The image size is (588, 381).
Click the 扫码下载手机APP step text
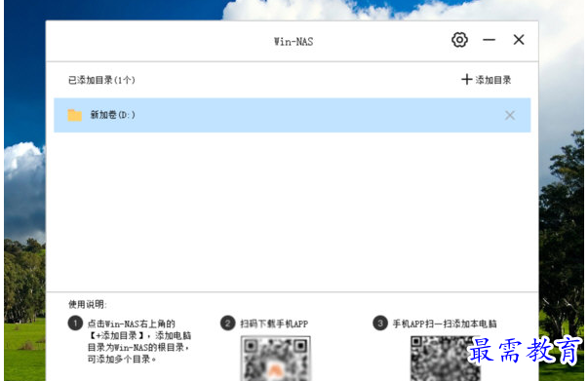(x=274, y=324)
